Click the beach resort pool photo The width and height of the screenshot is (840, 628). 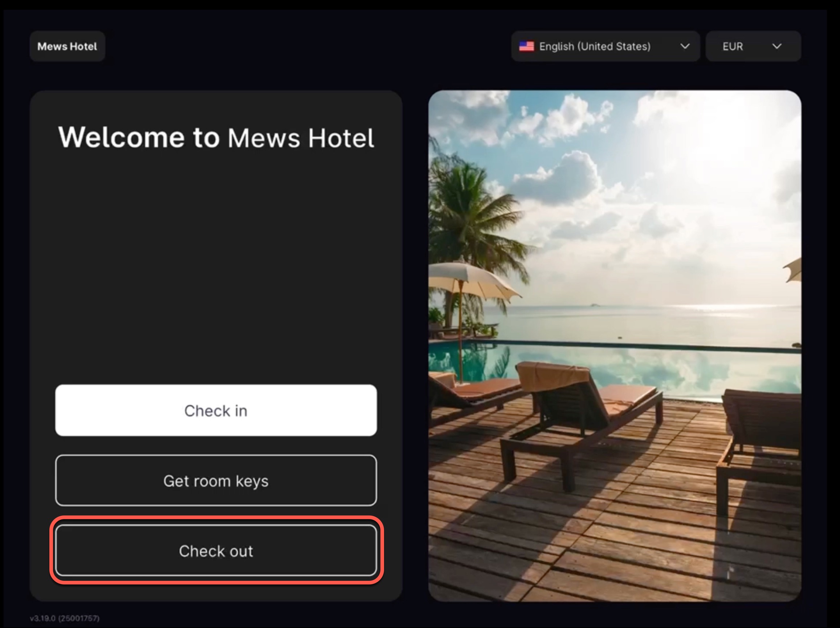click(615, 346)
